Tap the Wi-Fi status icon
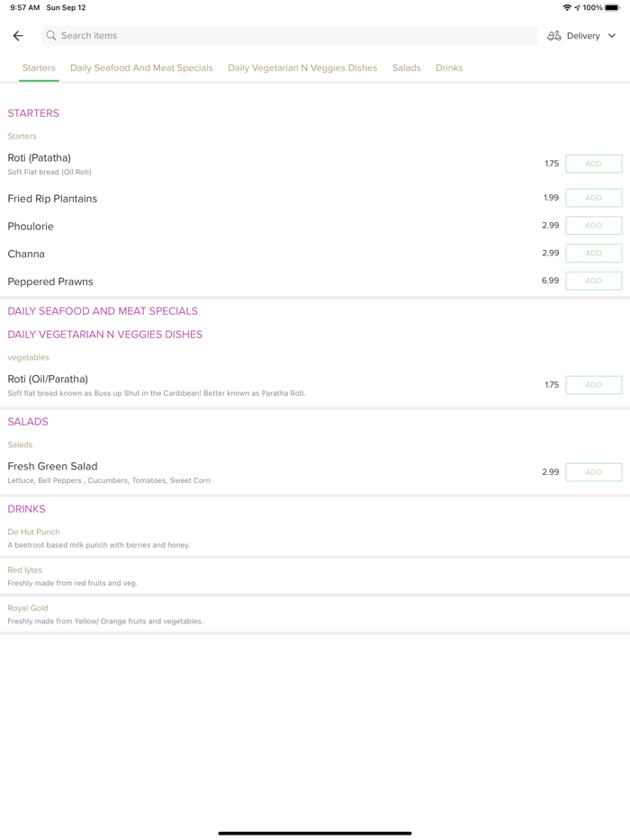 [x=567, y=8]
